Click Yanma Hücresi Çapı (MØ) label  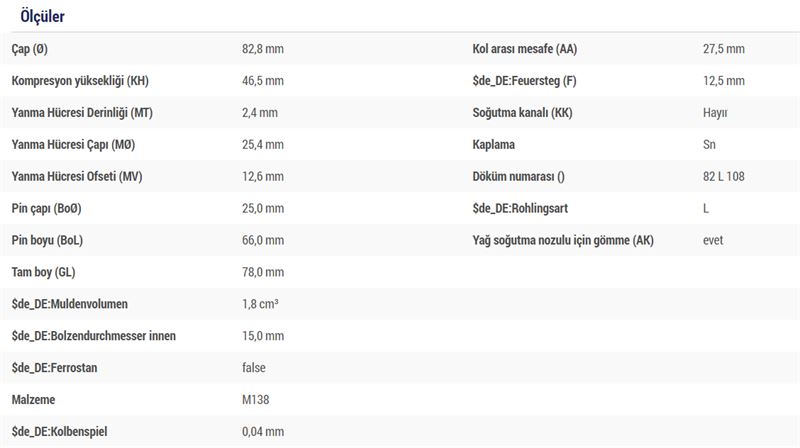[73, 144]
